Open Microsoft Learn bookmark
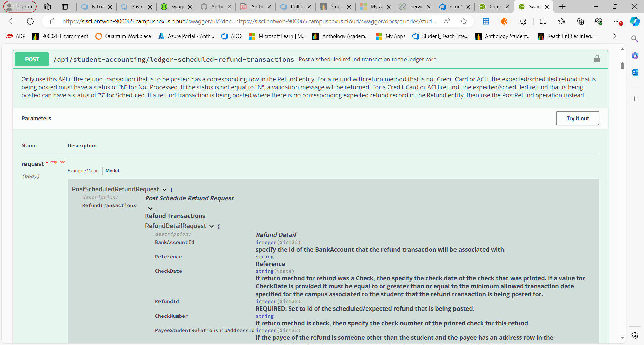644x345 pixels. pos(277,36)
